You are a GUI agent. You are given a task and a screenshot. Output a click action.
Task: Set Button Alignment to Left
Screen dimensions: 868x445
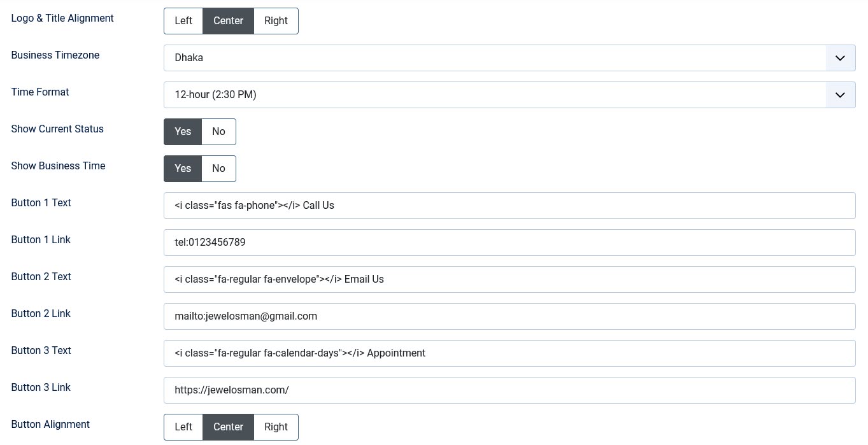[x=183, y=427]
